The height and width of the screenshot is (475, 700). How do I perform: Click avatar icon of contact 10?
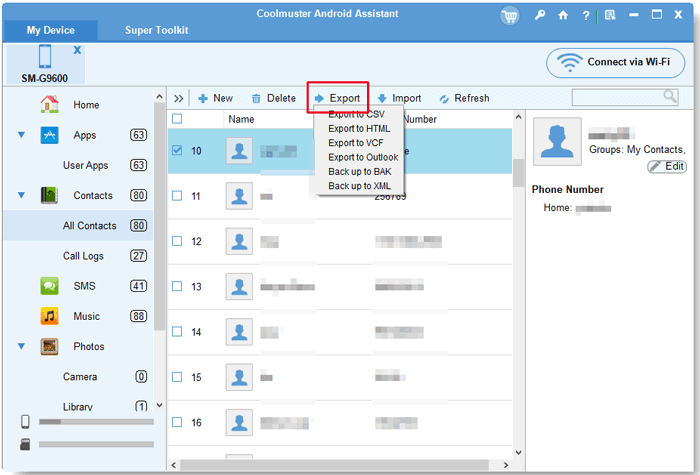coord(239,150)
